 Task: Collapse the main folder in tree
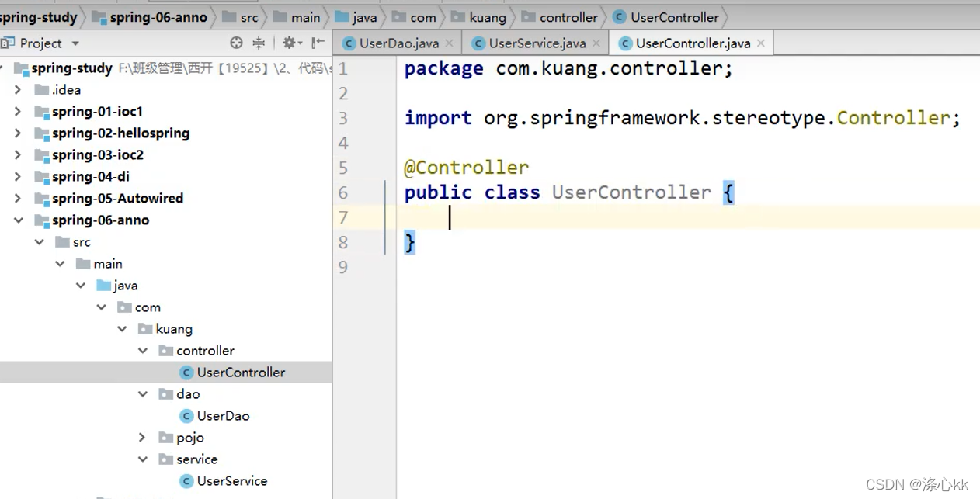60,264
